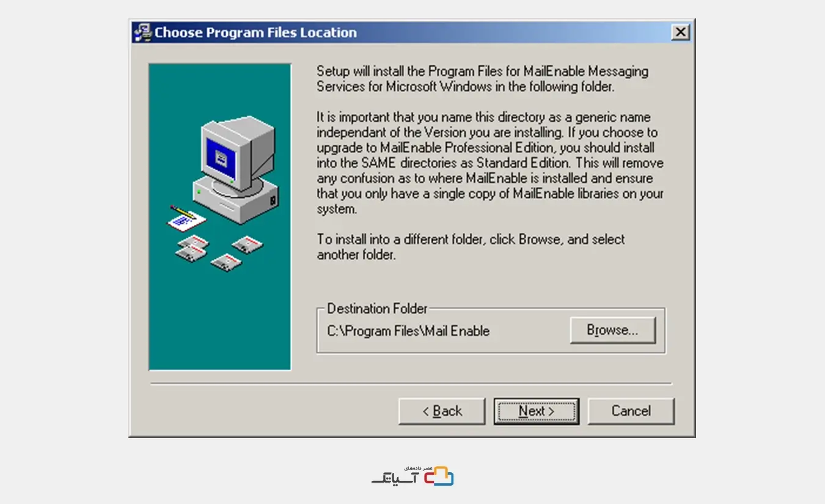825x504 pixels.
Task: Go to the previous step with Back
Action: [x=442, y=411]
